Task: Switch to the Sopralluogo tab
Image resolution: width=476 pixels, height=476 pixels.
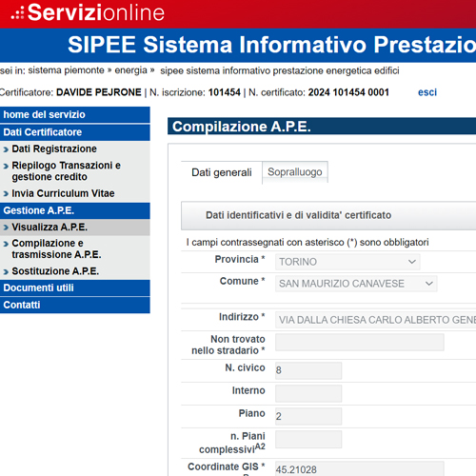Action: click(295, 172)
